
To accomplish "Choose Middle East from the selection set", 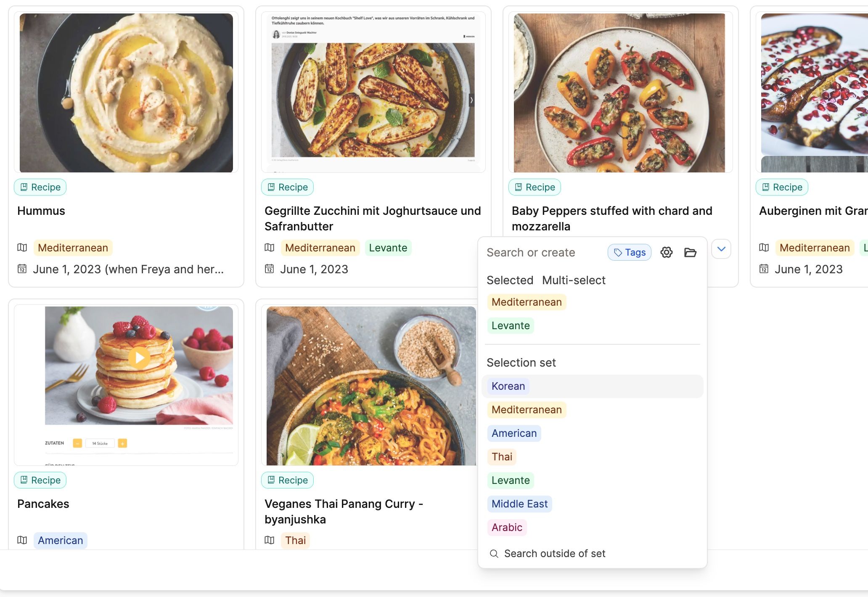I will [x=519, y=504].
